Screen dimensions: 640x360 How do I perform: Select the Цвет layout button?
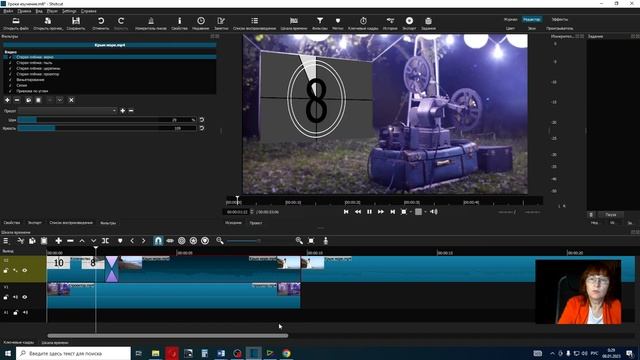tap(510, 29)
